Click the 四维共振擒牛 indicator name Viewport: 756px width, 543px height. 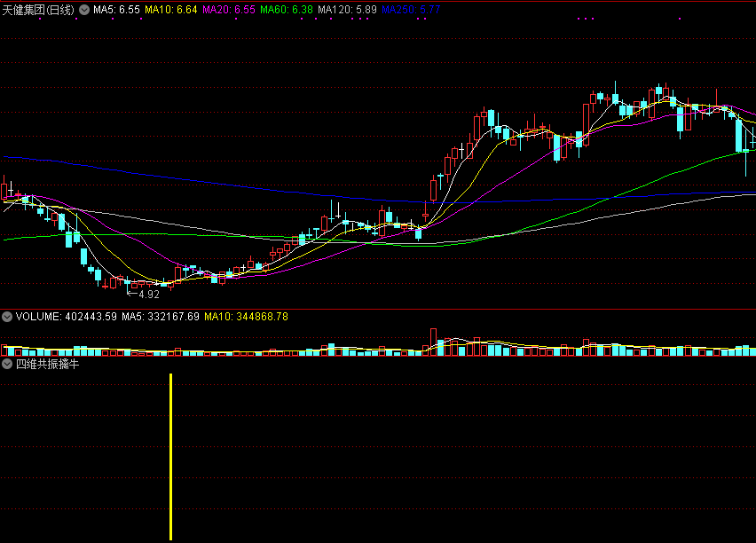(47, 364)
